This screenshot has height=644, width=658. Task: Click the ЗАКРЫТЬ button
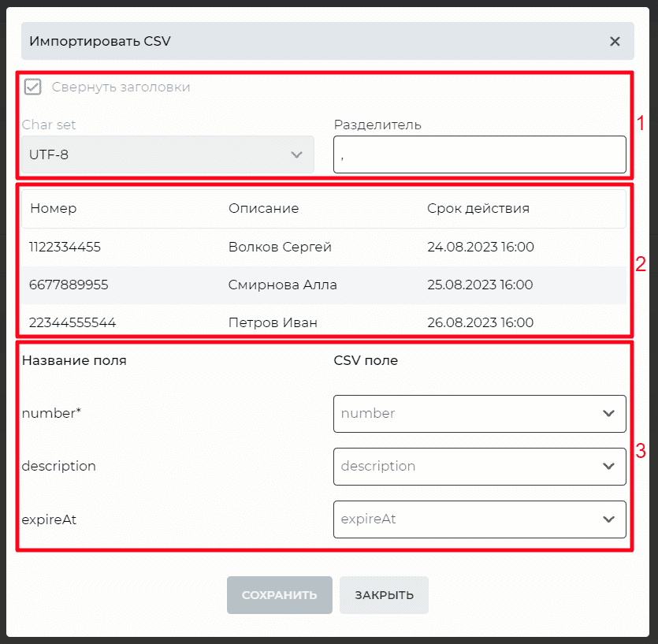coord(384,595)
